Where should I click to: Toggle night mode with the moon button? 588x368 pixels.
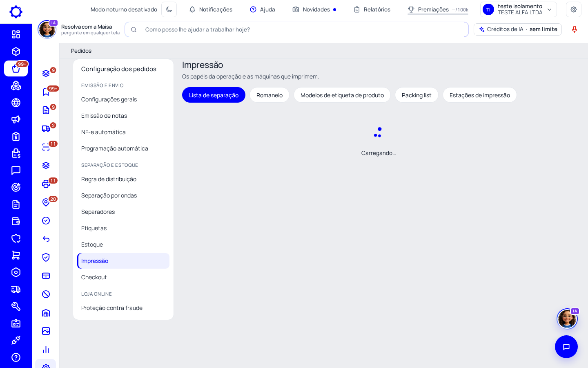click(169, 9)
